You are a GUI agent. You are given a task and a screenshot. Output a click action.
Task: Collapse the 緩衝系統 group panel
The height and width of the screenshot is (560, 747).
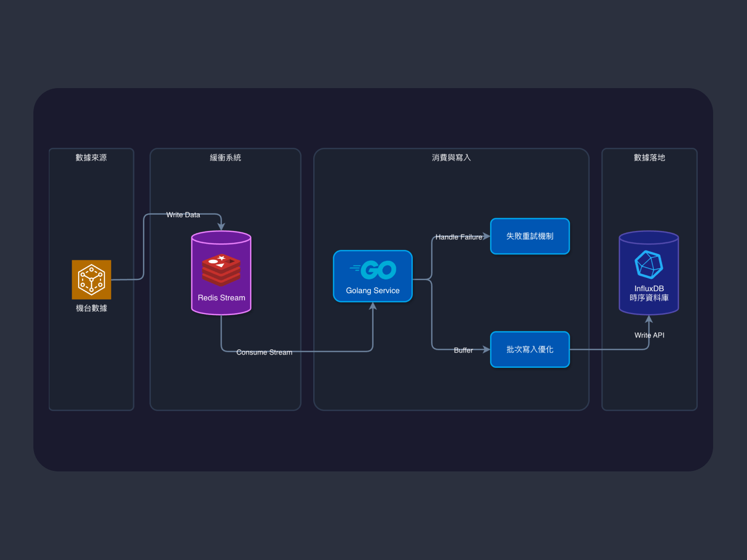(x=225, y=157)
